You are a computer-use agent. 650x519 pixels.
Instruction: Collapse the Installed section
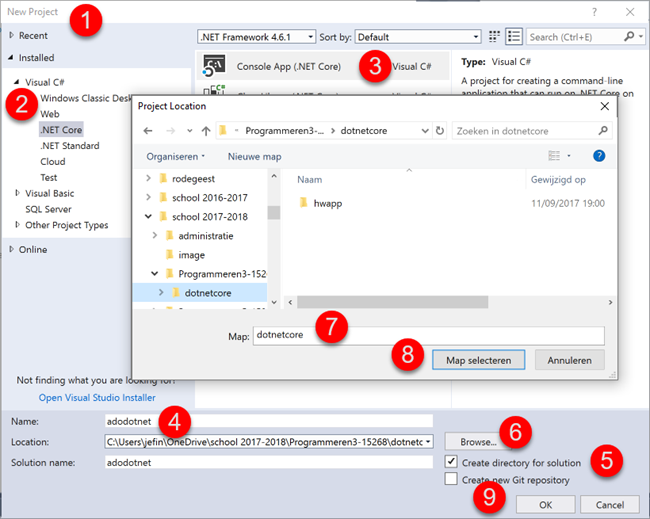pyautogui.click(x=11, y=57)
